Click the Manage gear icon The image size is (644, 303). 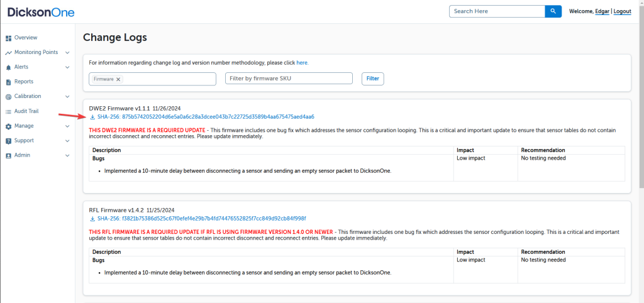tap(9, 126)
